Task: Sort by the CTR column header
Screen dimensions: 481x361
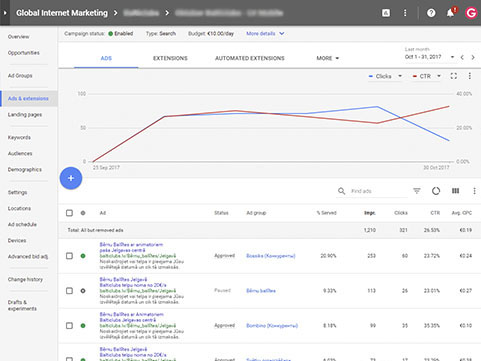Action: 435,213
